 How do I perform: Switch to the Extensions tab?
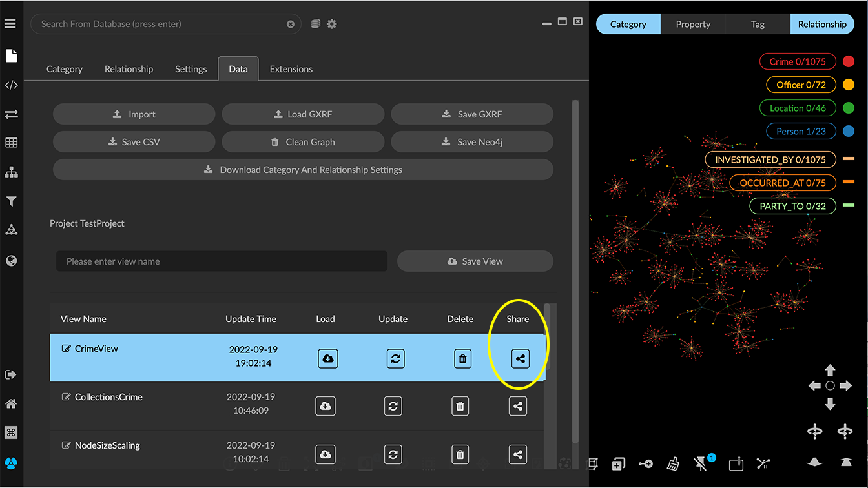coord(291,69)
